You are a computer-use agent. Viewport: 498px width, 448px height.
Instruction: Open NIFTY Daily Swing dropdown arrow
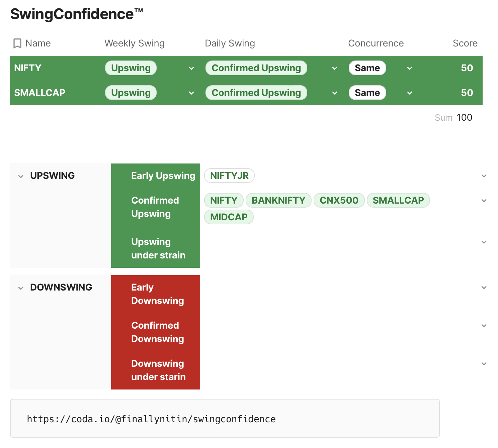[x=335, y=68]
